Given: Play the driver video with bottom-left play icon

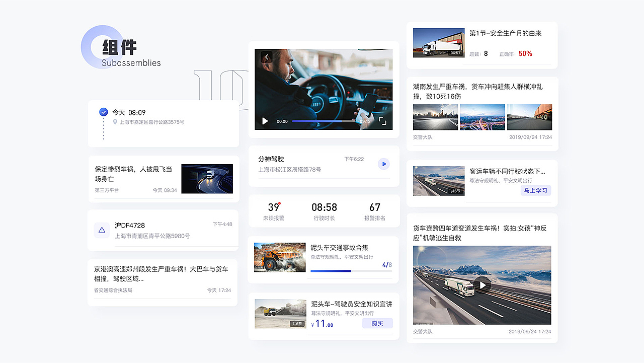Looking at the screenshot, I should point(265,121).
